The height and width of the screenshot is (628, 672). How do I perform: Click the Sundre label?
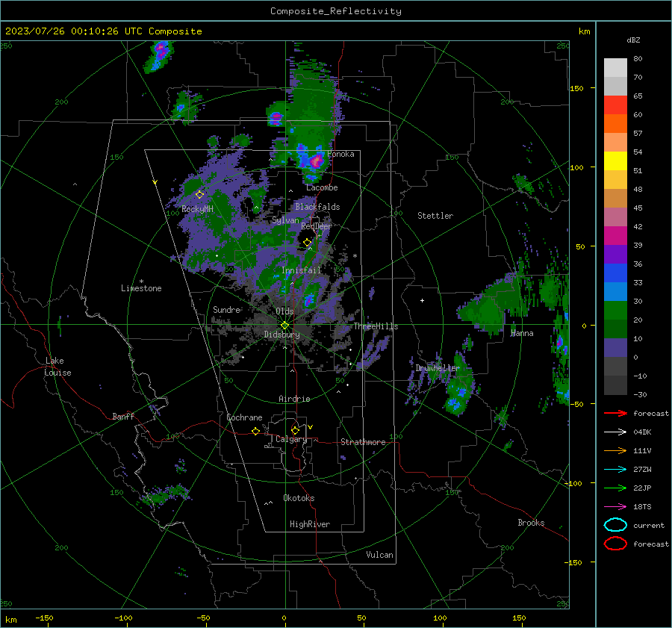227,309
